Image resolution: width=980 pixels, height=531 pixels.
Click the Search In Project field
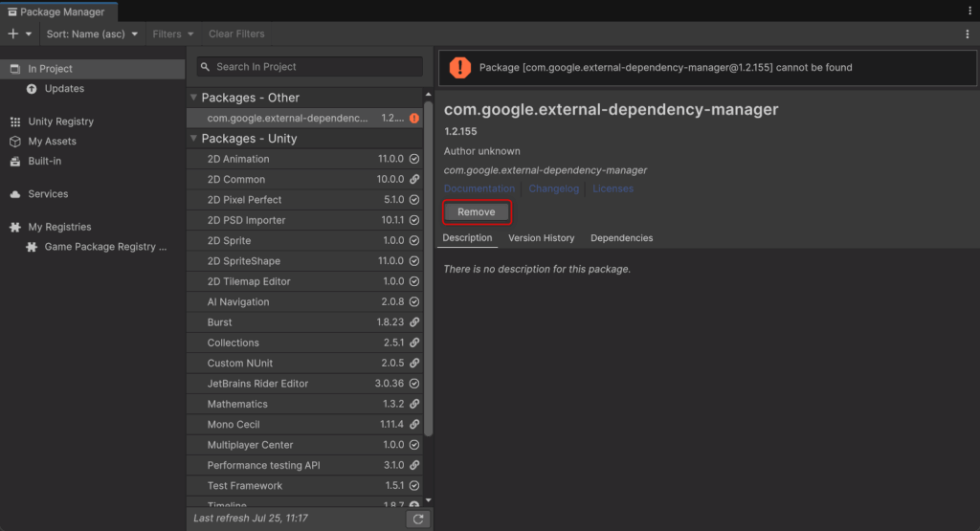(310, 67)
